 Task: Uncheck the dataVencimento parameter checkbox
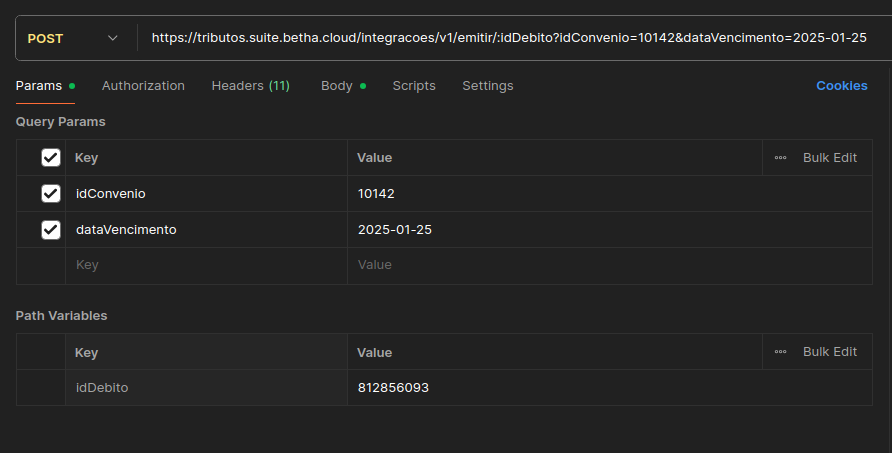point(51,230)
